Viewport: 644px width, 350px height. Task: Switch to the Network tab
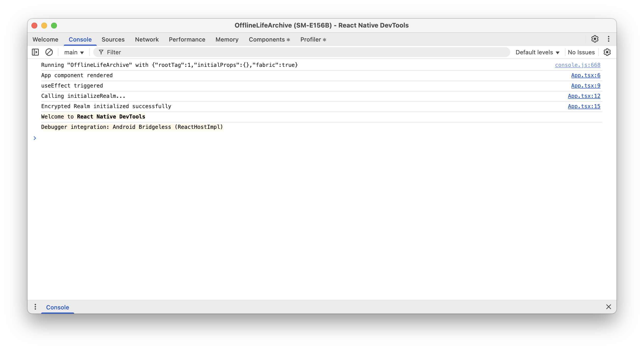coord(147,40)
